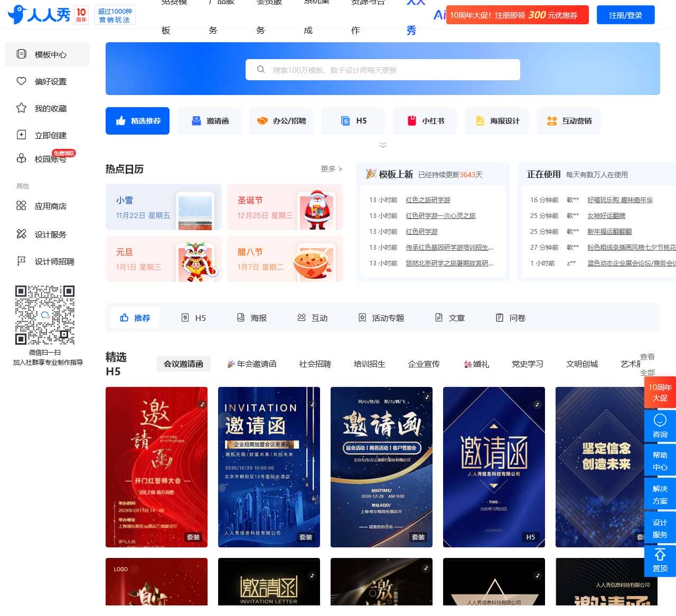Image resolution: width=676 pixels, height=616 pixels.
Task: Click the magnifier search icon
Action: click(261, 70)
